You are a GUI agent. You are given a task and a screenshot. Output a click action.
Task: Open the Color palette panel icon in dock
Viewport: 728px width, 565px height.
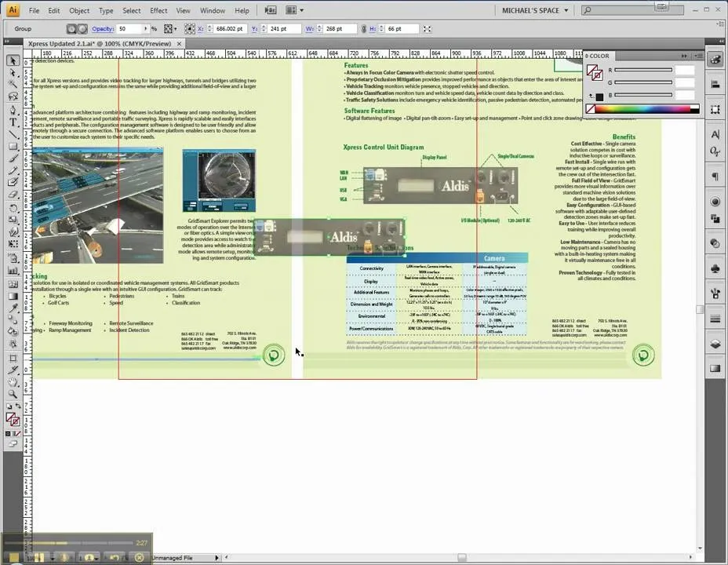tap(715, 60)
